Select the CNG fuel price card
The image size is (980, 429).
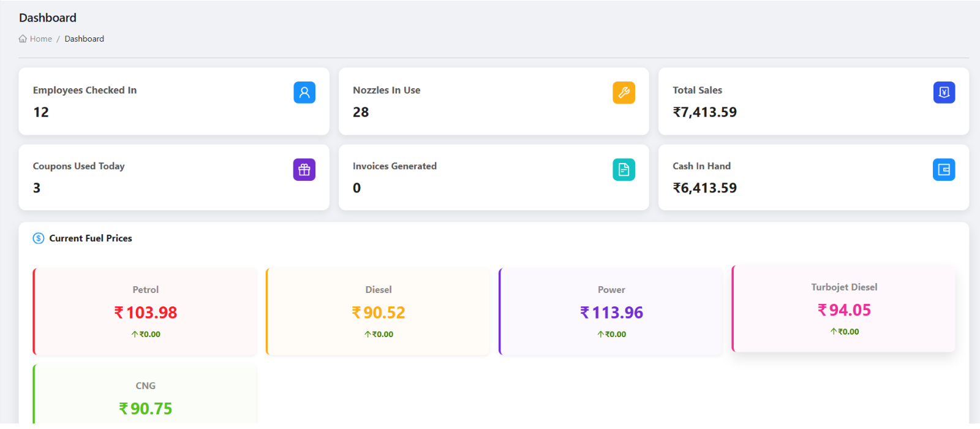(145, 393)
